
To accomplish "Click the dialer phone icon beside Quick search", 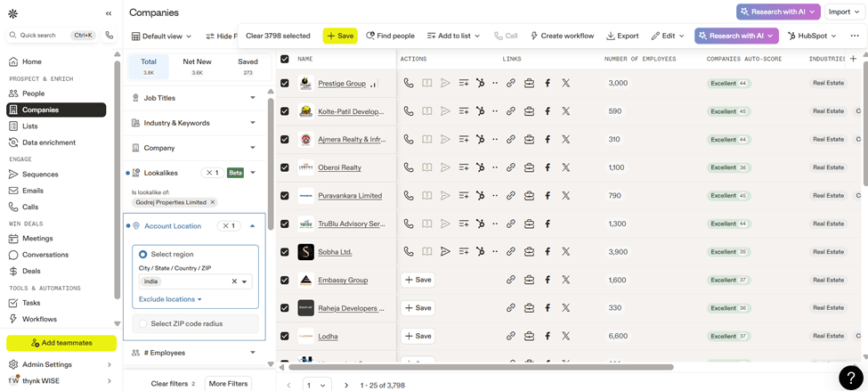I will 109,35.
